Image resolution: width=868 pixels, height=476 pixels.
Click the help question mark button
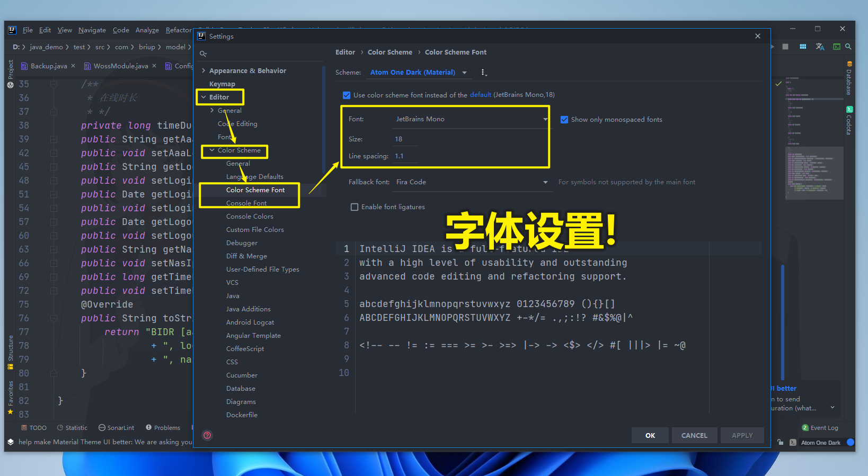coord(207,435)
